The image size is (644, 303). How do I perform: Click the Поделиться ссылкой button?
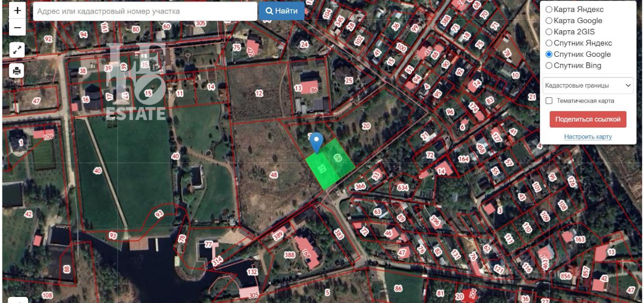point(588,120)
